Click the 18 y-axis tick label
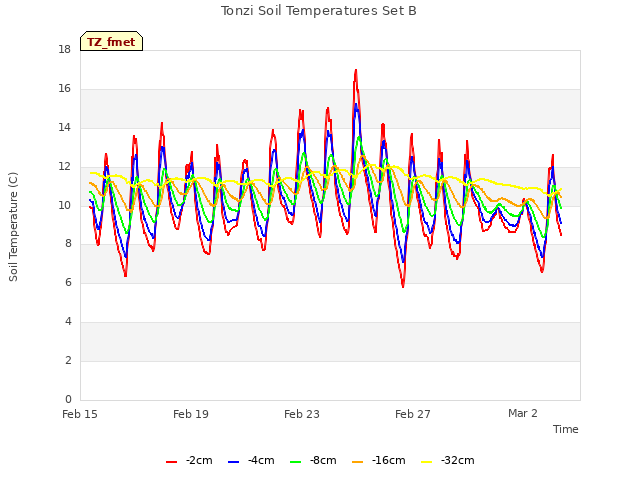 point(64,50)
